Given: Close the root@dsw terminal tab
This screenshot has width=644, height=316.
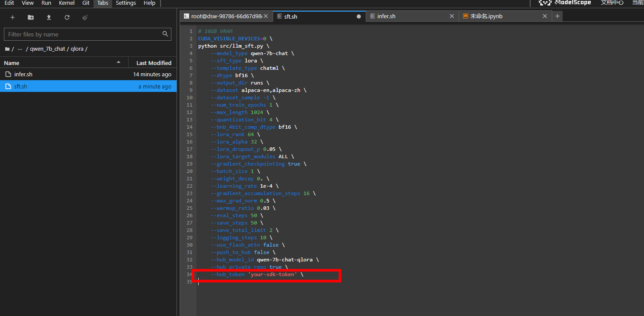Looking at the screenshot, I should [x=266, y=16].
